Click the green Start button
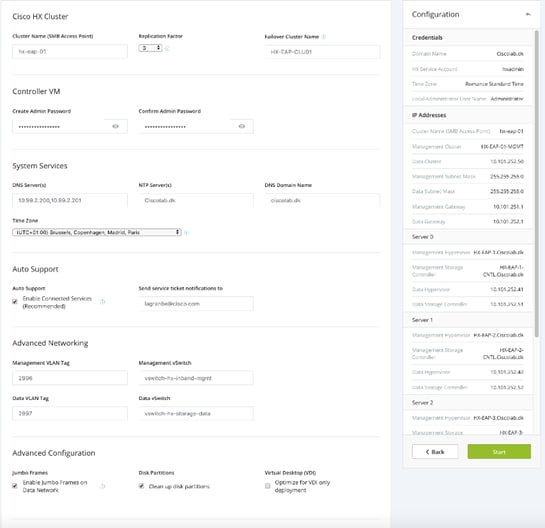 [x=499, y=452]
